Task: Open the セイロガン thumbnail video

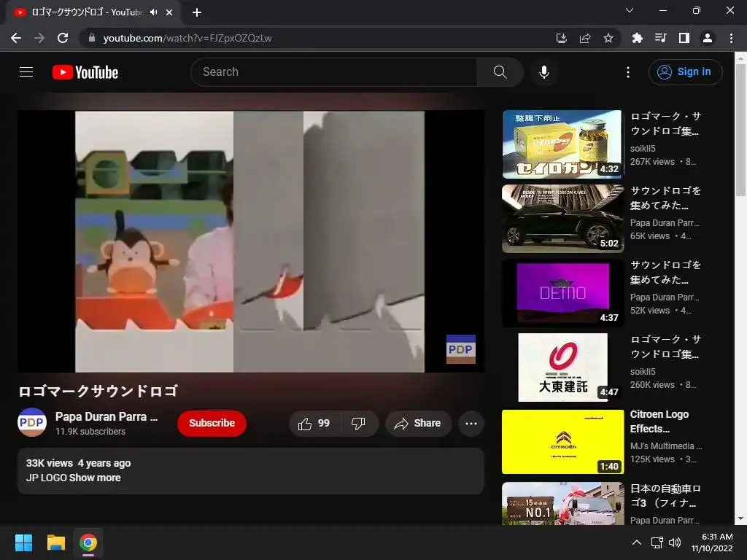Action: pos(562,144)
